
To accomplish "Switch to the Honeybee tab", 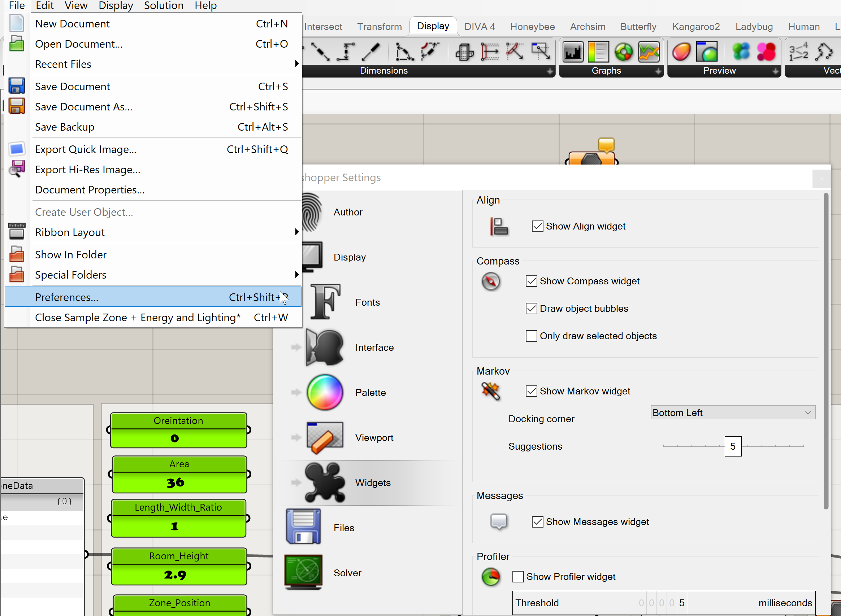I will [x=532, y=27].
